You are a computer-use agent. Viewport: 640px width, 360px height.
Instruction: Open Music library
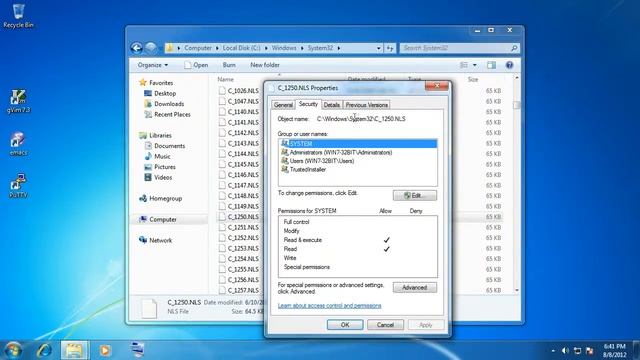tap(162, 156)
